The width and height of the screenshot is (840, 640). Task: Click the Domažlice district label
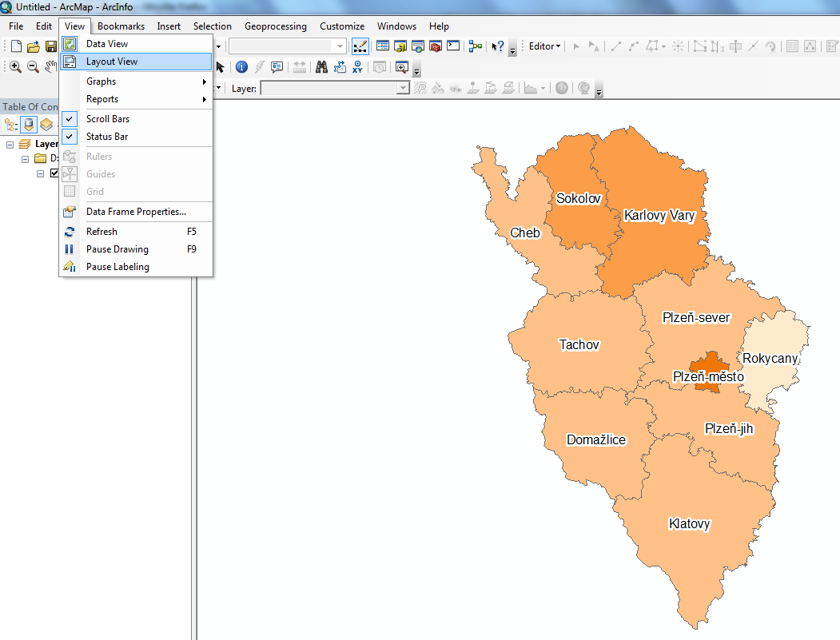click(x=596, y=440)
